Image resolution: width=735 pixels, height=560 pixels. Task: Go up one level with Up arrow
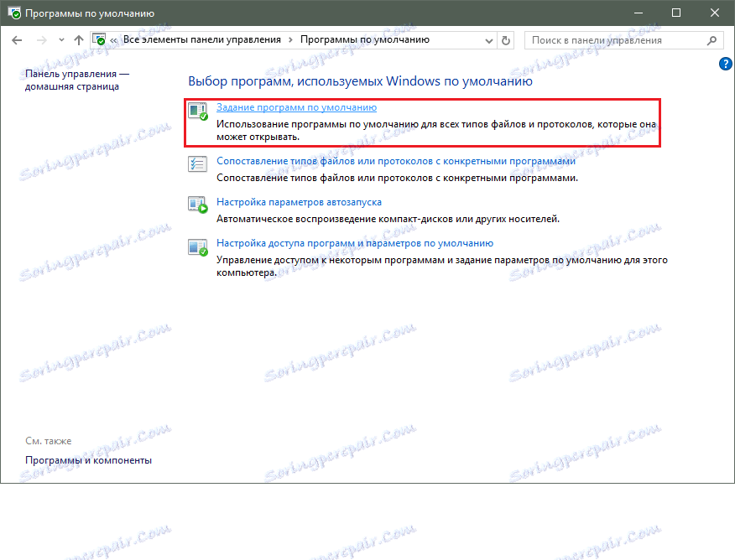(x=79, y=40)
